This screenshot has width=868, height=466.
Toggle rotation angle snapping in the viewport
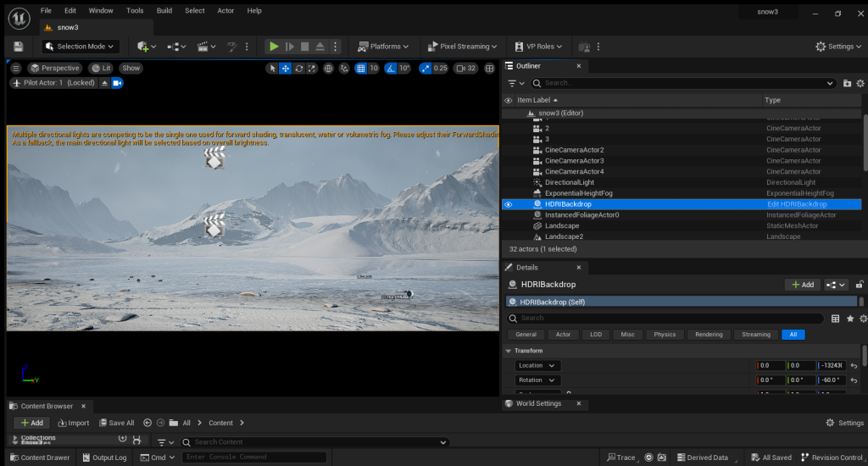[390, 69]
